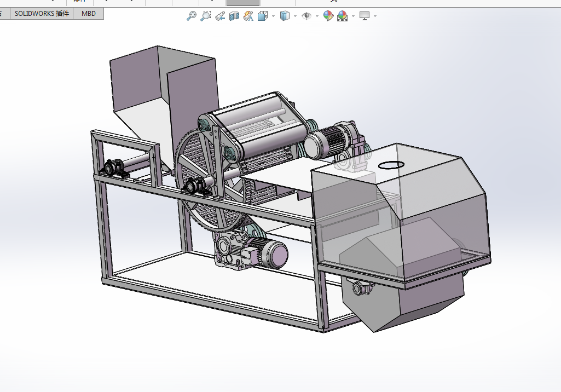
Task: Switch to the SOLIDWORKS 插件 tab
Action: pos(42,14)
